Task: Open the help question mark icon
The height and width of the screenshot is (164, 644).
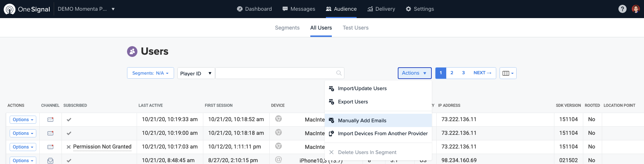Action: [x=623, y=9]
